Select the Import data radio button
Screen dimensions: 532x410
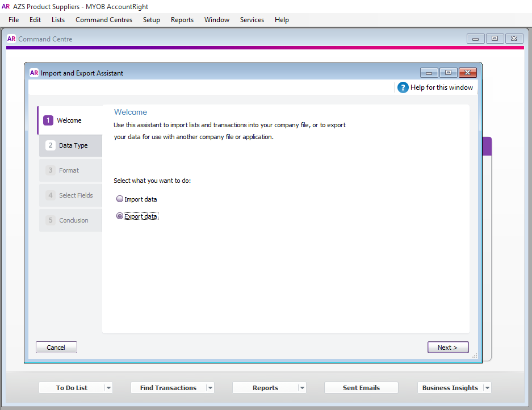coord(119,199)
